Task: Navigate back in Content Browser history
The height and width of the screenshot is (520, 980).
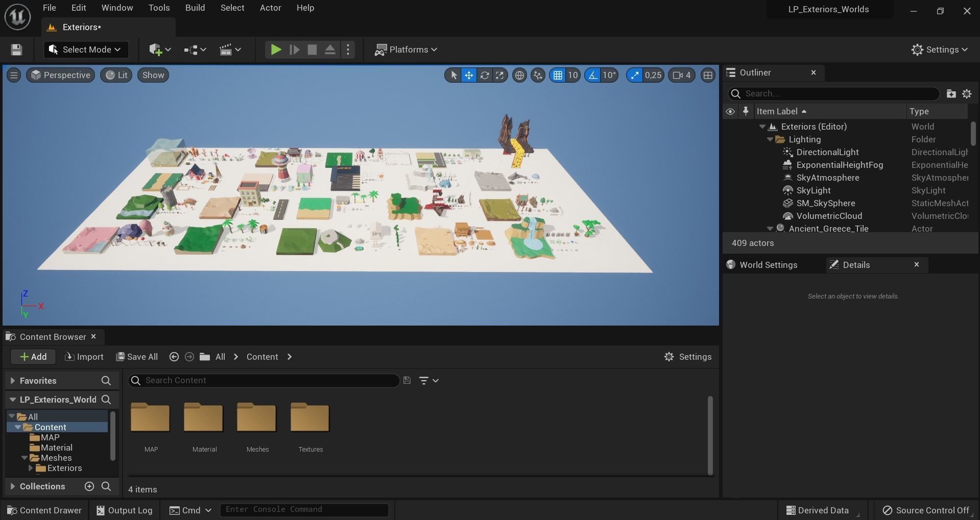Action: pyautogui.click(x=174, y=357)
